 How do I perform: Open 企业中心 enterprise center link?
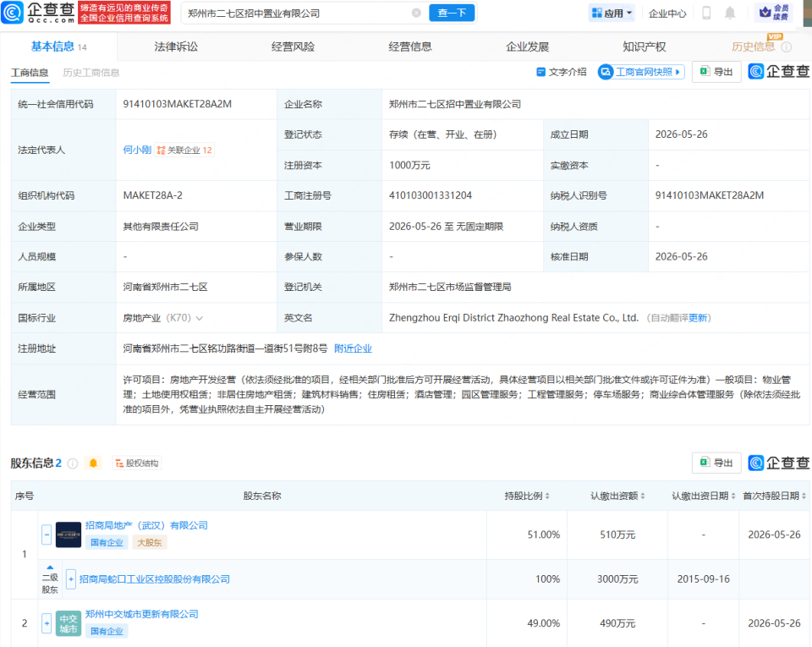click(x=667, y=14)
